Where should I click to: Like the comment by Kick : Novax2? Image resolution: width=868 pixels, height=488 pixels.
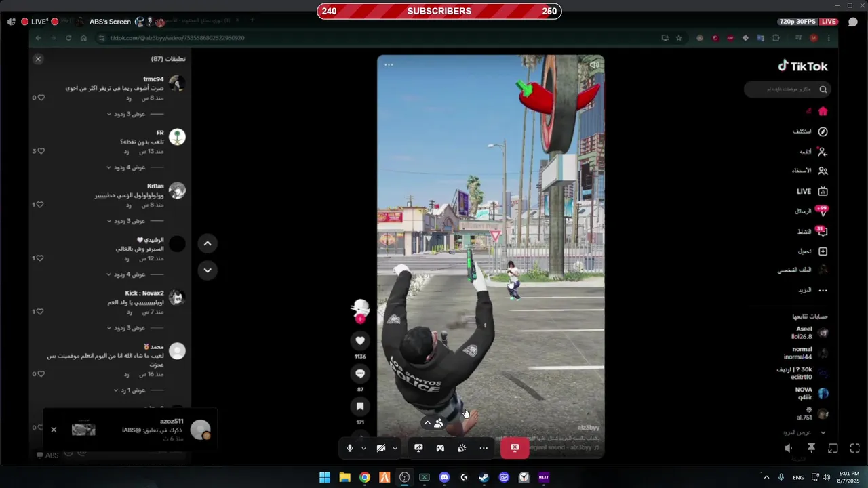(41, 312)
